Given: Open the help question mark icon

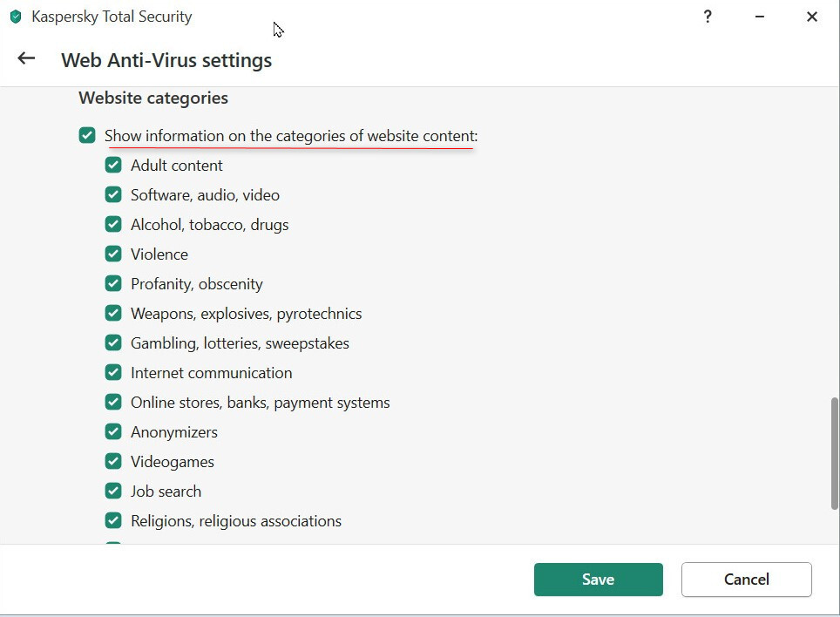Looking at the screenshot, I should [708, 17].
